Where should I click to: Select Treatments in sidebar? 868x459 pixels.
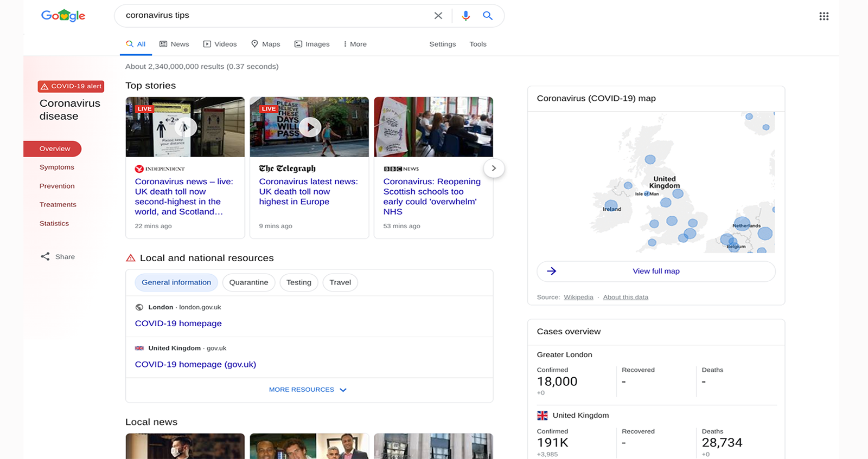pos(58,205)
